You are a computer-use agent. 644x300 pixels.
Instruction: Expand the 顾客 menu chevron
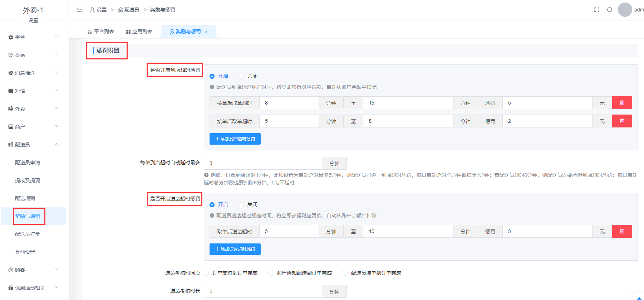pyautogui.click(x=56, y=270)
